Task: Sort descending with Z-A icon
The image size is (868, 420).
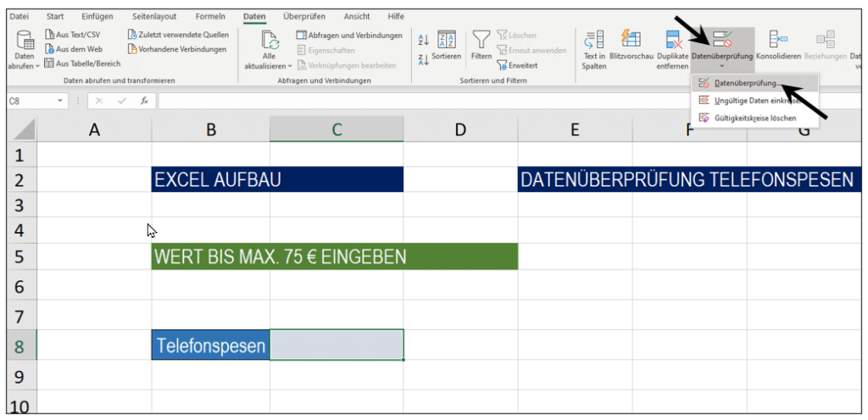Action: click(x=424, y=59)
